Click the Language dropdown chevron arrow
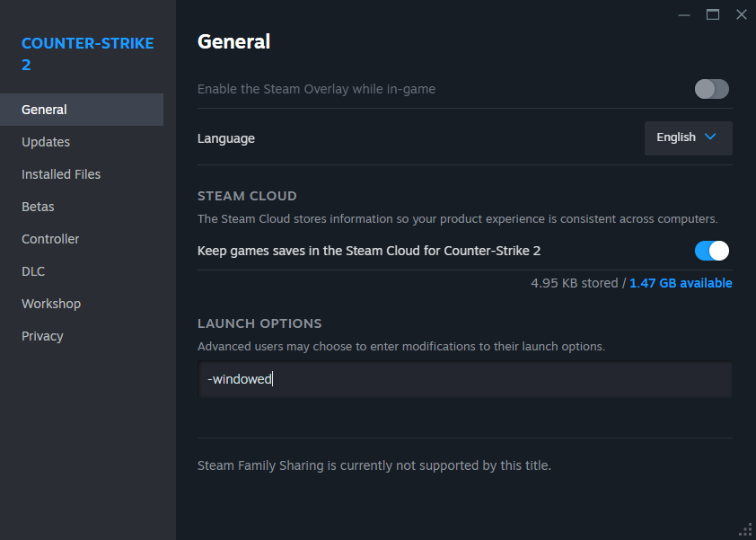The image size is (756, 540). (x=710, y=137)
